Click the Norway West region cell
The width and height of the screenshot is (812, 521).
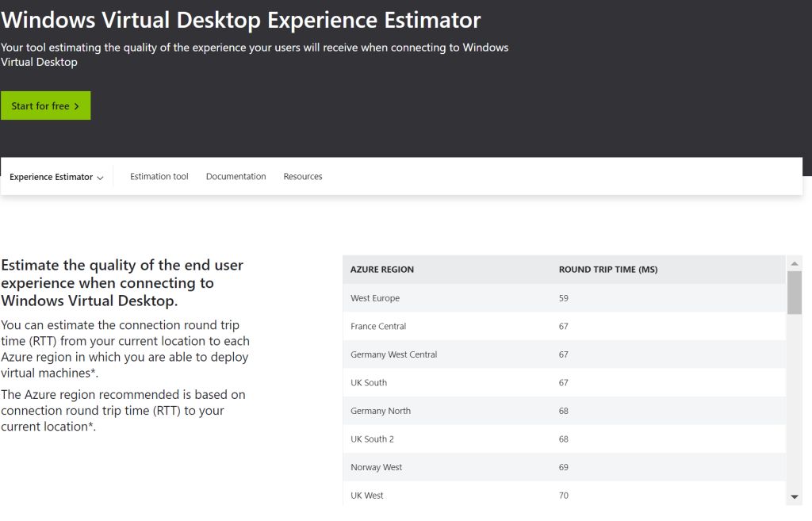pyautogui.click(x=376, y=467)
